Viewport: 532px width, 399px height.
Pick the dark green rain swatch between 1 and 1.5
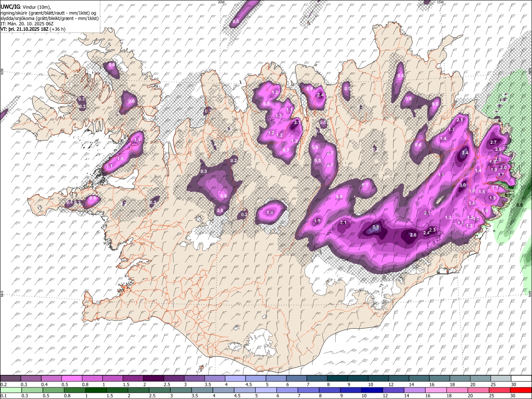click(96, 390)
